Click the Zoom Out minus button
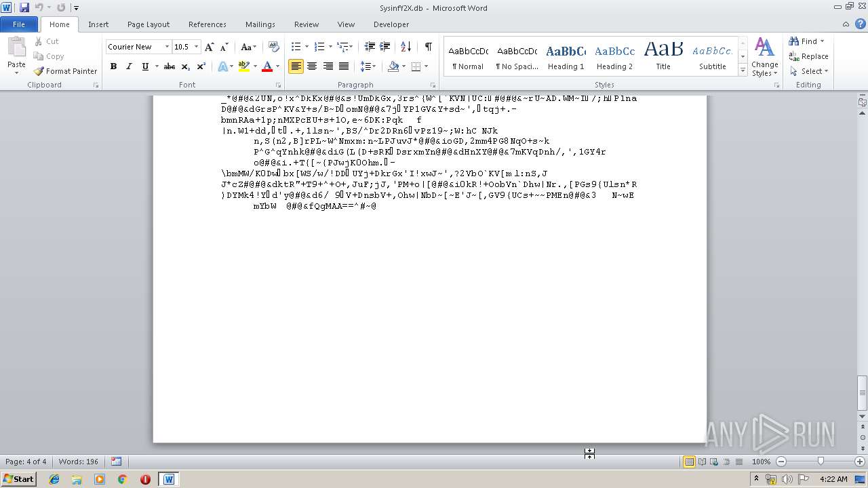Viewport: 868px width, 488px height. tap(781, 462)
